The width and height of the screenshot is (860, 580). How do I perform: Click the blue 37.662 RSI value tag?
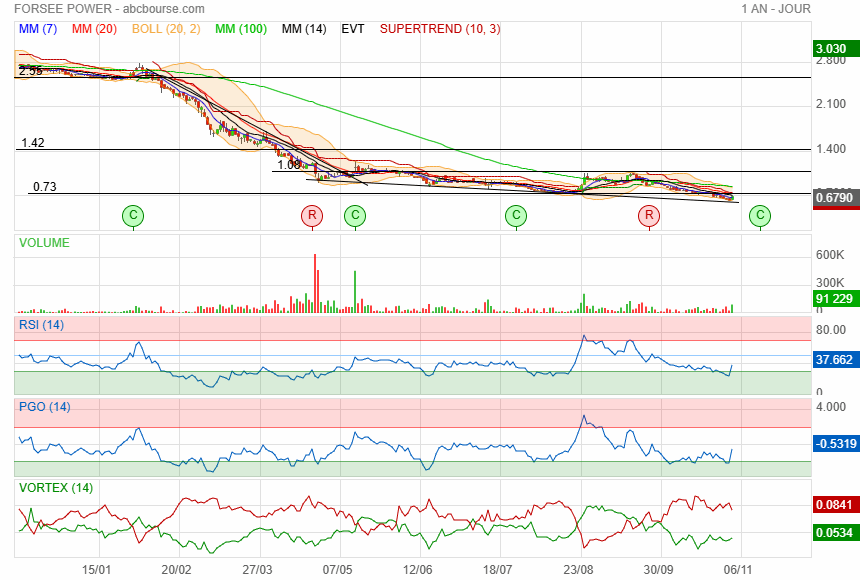tap(834, 360)
